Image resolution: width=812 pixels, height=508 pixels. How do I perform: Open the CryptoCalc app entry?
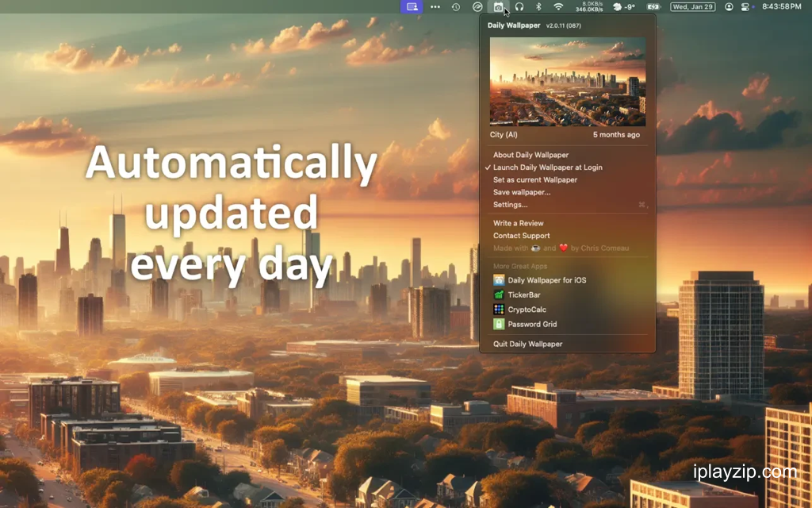[x=568, y=310]
